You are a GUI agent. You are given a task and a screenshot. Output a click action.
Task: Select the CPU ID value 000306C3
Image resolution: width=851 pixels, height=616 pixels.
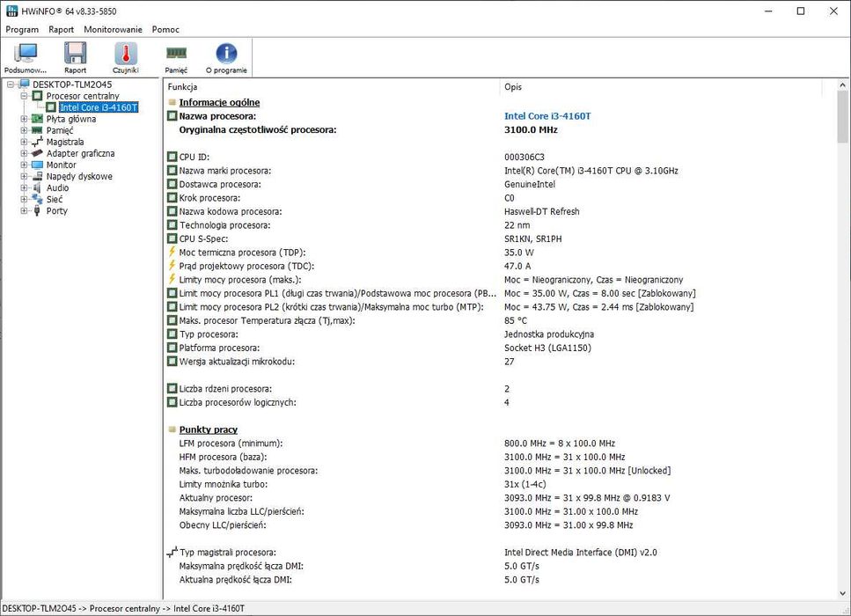[525, 158]
